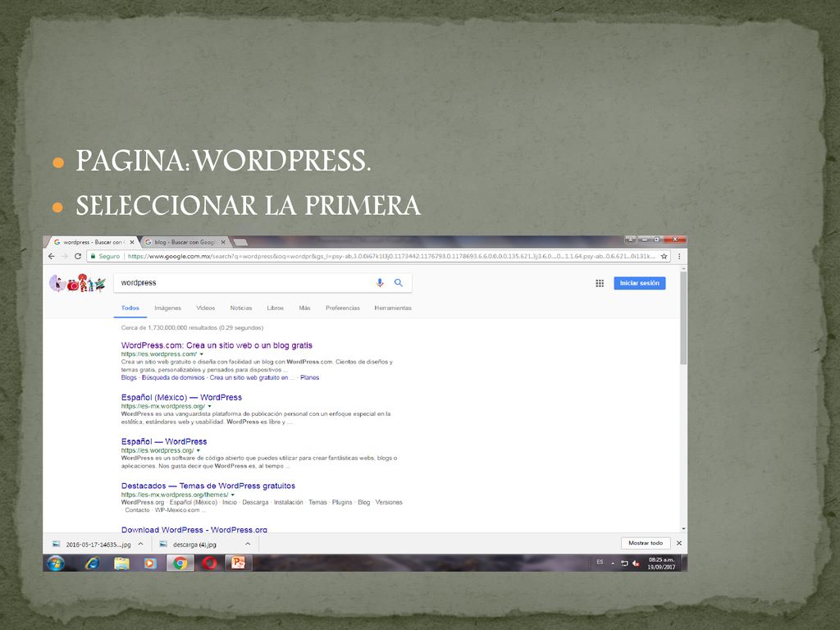Switch to the Noticias tab
The height and width of the screenshot is (630, 840).
point(241,308)
